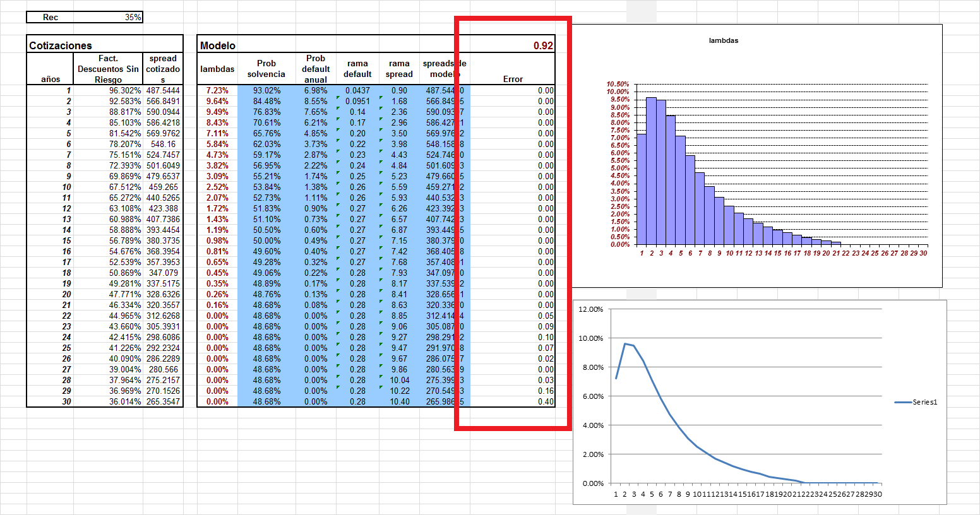Select discount factor cell 96.302%
Viewport: 980px width, 515px height.
(x=108, y=90)
